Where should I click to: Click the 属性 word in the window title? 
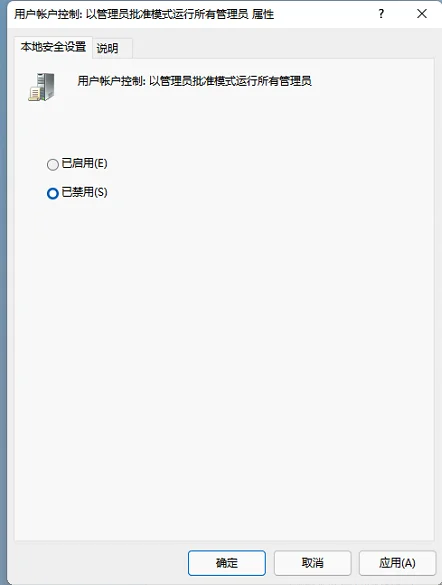click(x=263, y=14)
